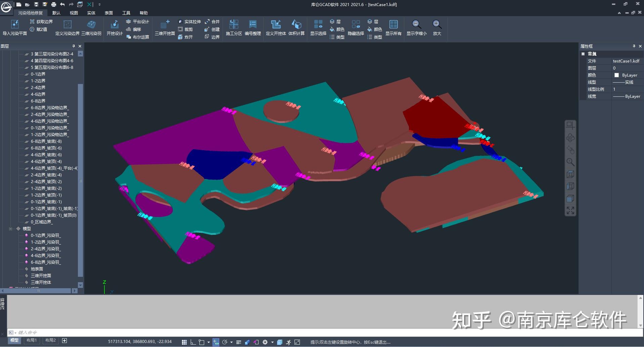Activate the 开挖设计 tool
Viewport: 644px width, 347px height.
114,29
